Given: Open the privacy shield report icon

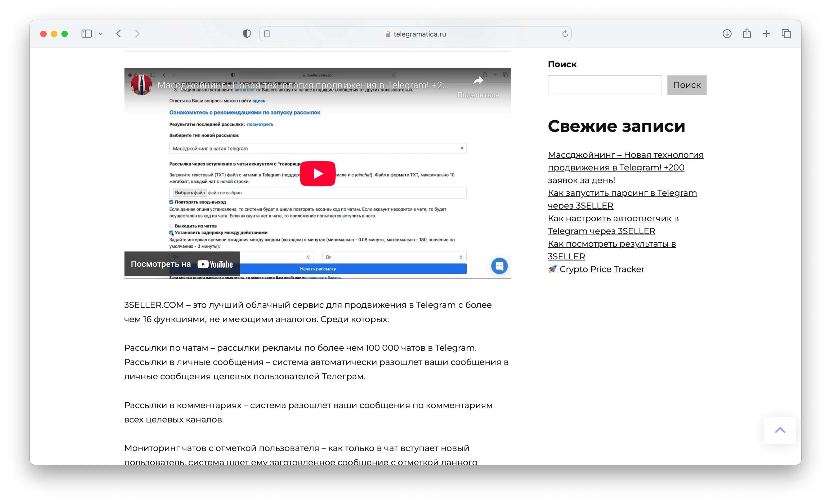Looking at the screenshot, I should 247,34.
